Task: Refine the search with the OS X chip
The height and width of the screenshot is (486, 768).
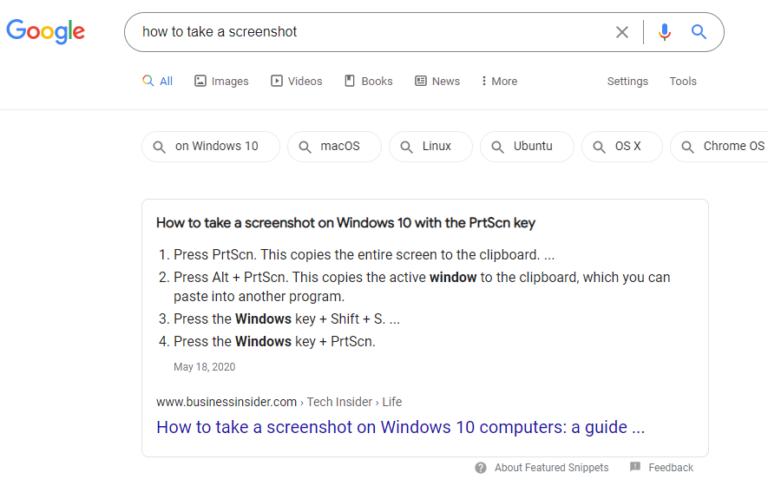Action: [x=620, y=146]
